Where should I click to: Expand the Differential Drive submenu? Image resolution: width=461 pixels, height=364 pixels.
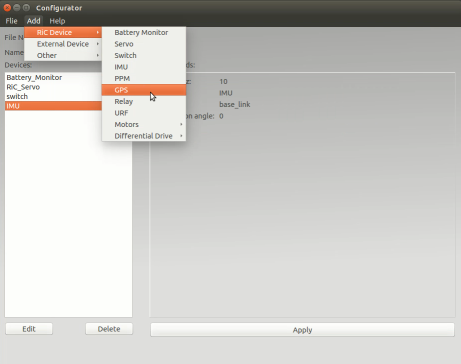(x=144, y=136)
